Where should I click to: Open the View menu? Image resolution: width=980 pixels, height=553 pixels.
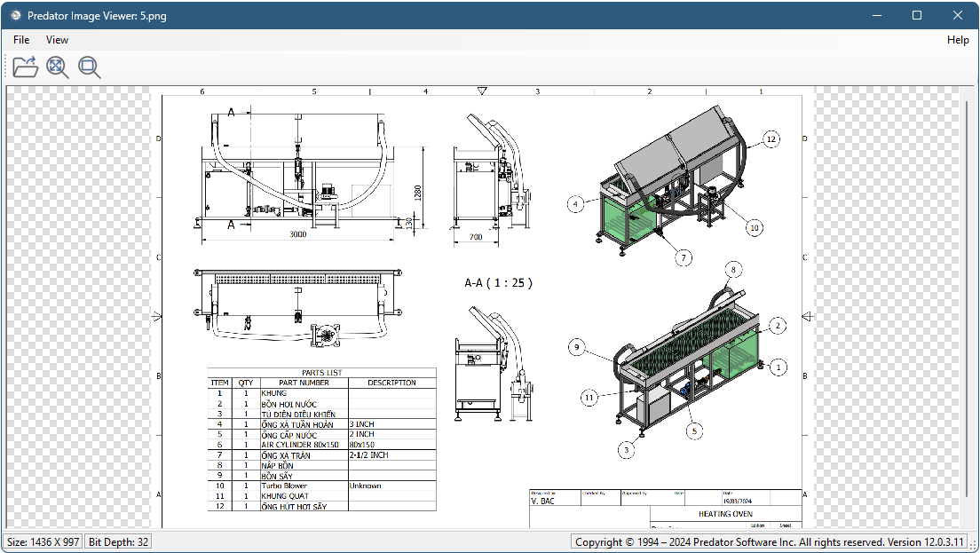click(57, 40)
